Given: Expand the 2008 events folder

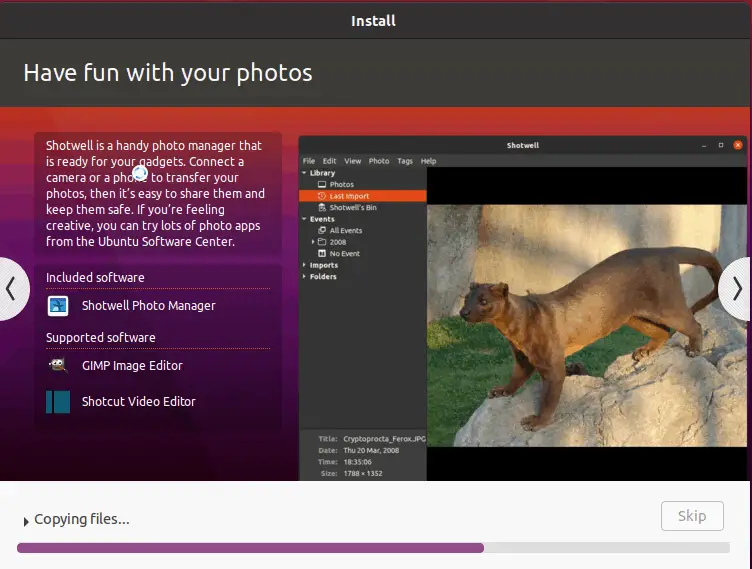Looking at the screenshot, I should coord(313,242).
